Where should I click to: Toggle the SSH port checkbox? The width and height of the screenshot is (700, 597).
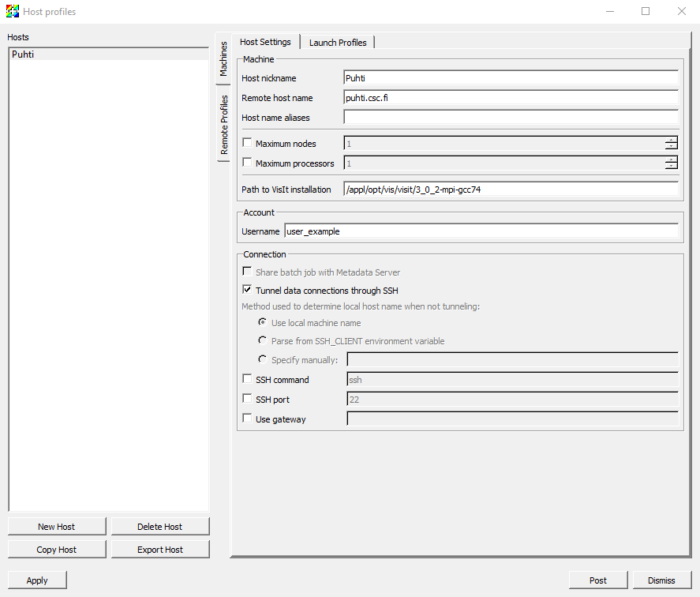[247, 400]
